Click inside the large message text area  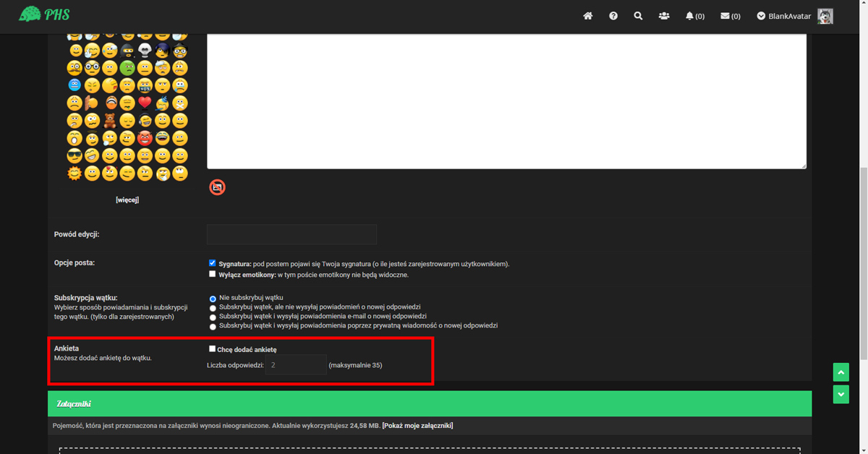coord(506,100)
